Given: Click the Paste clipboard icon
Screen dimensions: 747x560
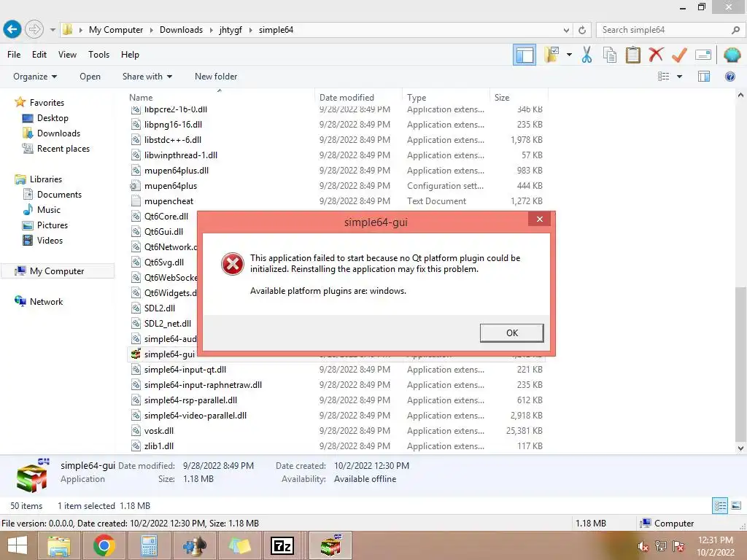Looking at the screenshot, I should [632, 55].
